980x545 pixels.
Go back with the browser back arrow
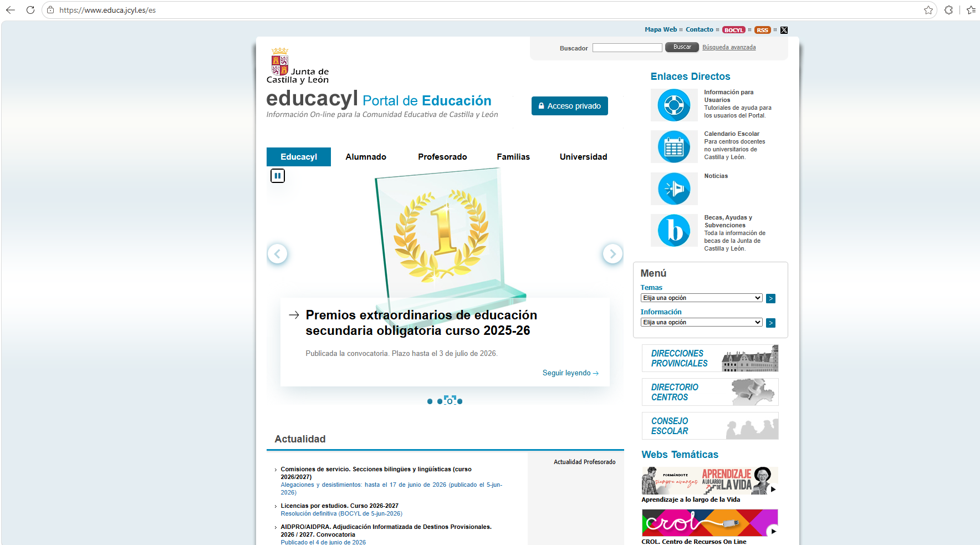[11, 10]
